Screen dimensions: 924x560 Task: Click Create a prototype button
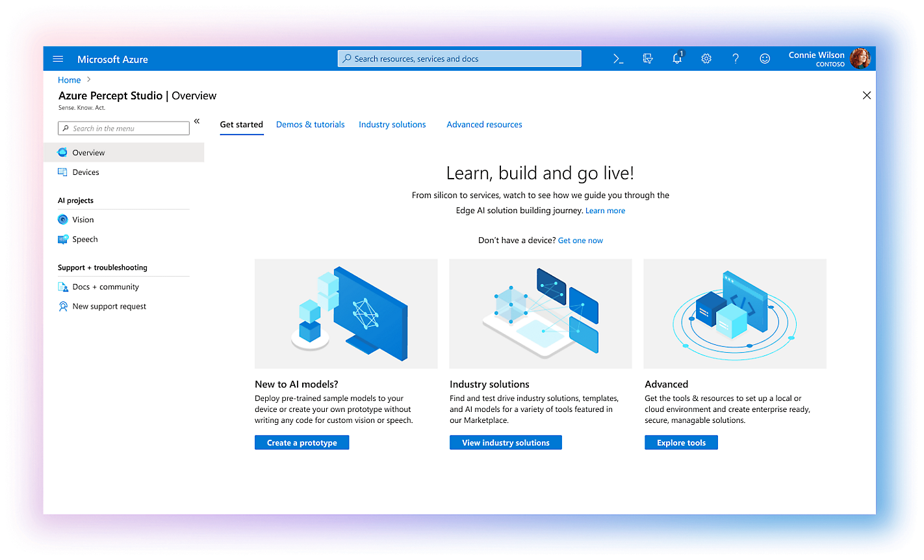(302, 442)
